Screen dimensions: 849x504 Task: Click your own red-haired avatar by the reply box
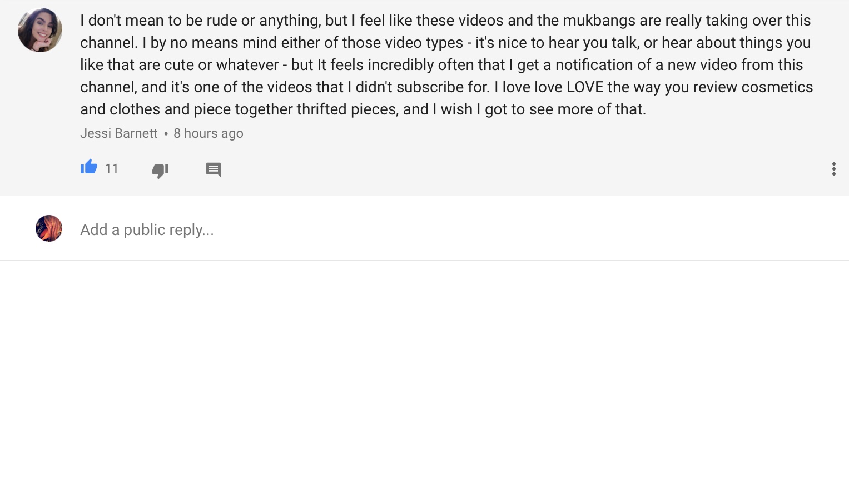point(49,228)
